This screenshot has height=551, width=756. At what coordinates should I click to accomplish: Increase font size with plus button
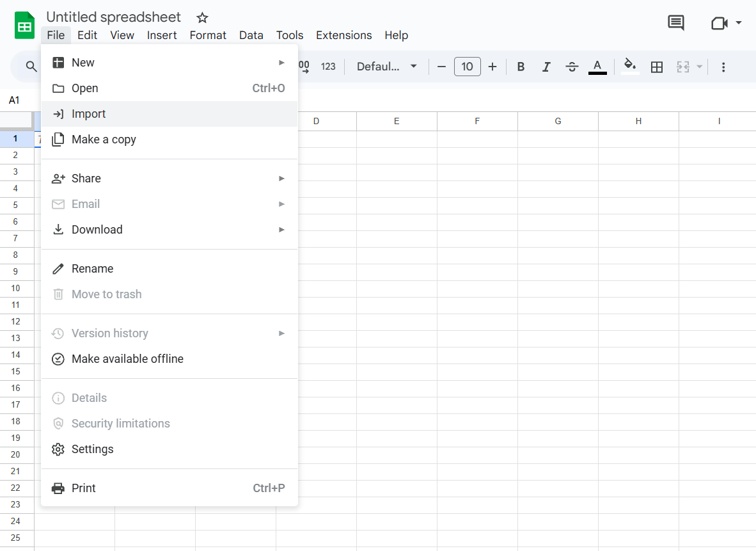click(492, 67)
